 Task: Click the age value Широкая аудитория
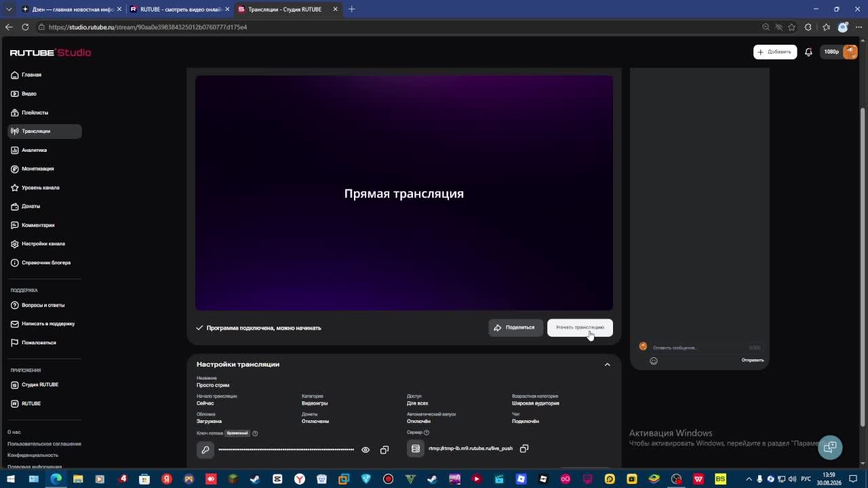tap(536, 403)
